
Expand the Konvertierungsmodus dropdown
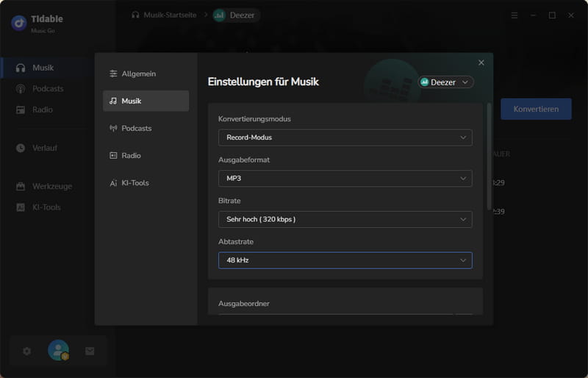(345, 138)
